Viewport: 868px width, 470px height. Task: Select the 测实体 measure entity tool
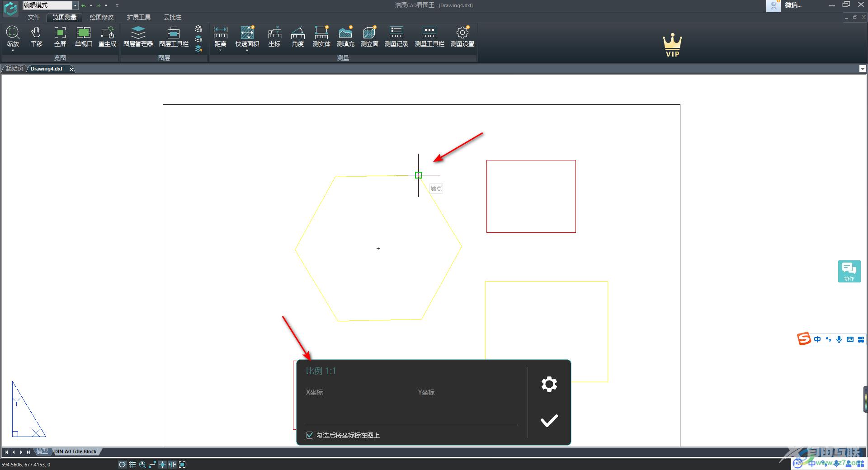coord(321,36)
